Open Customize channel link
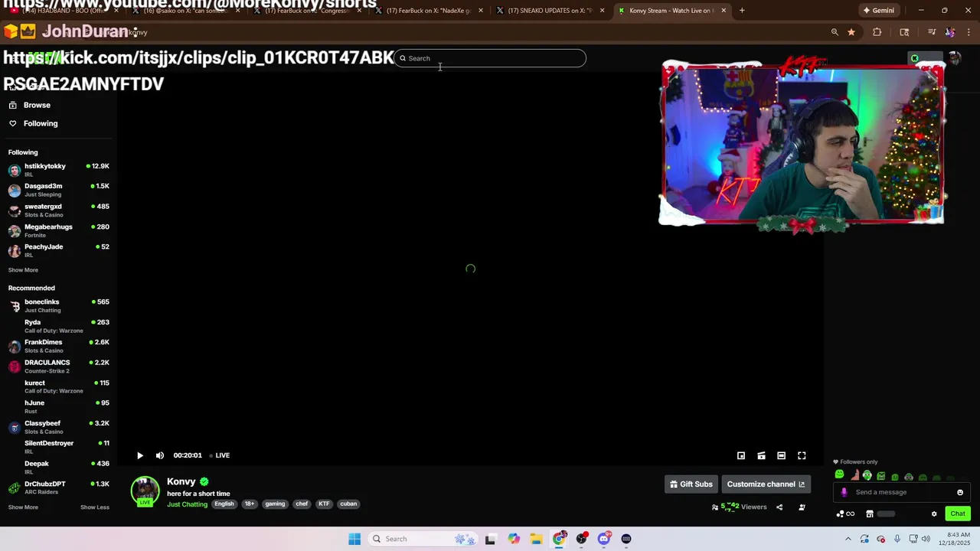Viewport: 980px width, 551px height. [766, 484]
